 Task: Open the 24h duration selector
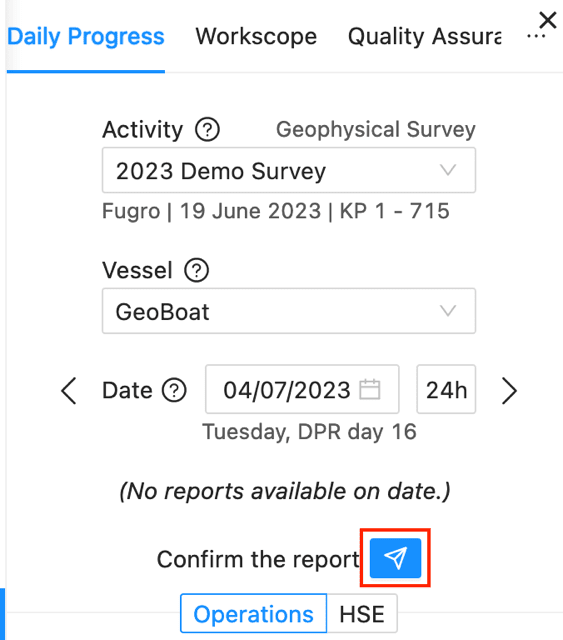click(x=446, y=389)
